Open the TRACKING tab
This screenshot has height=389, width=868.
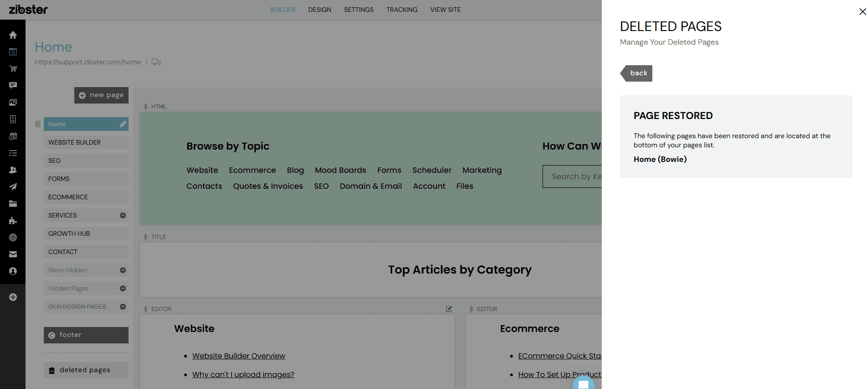pos(402,10)
